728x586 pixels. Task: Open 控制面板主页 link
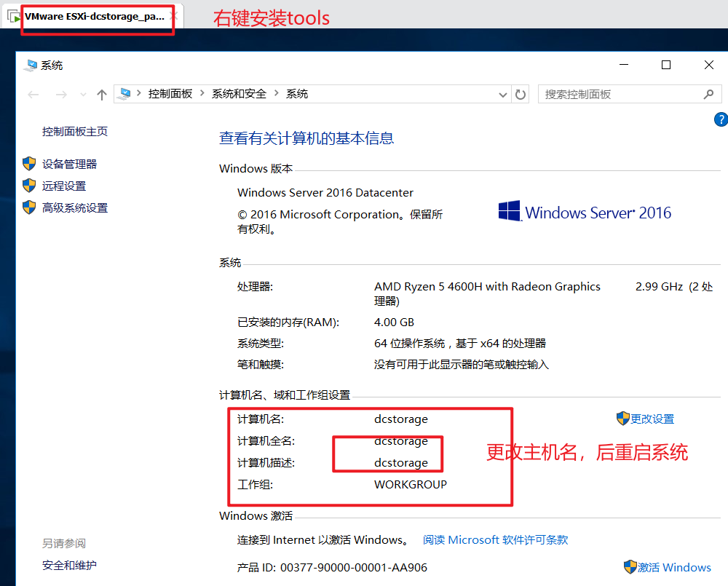[x=75, y=132]
